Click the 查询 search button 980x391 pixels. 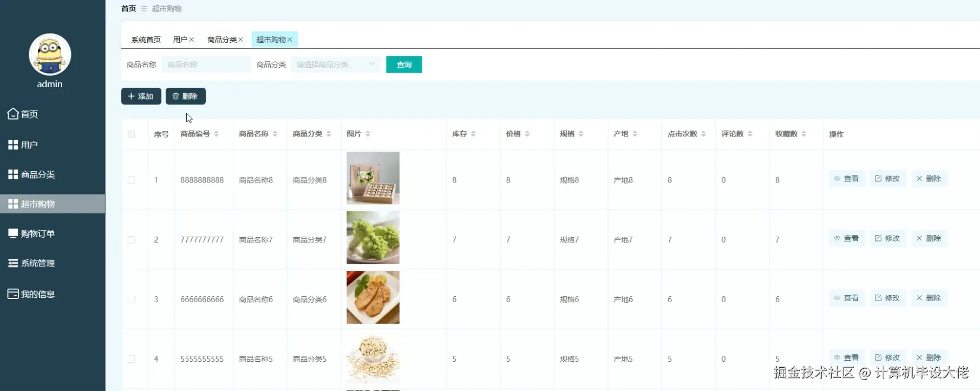click(404, 64)
